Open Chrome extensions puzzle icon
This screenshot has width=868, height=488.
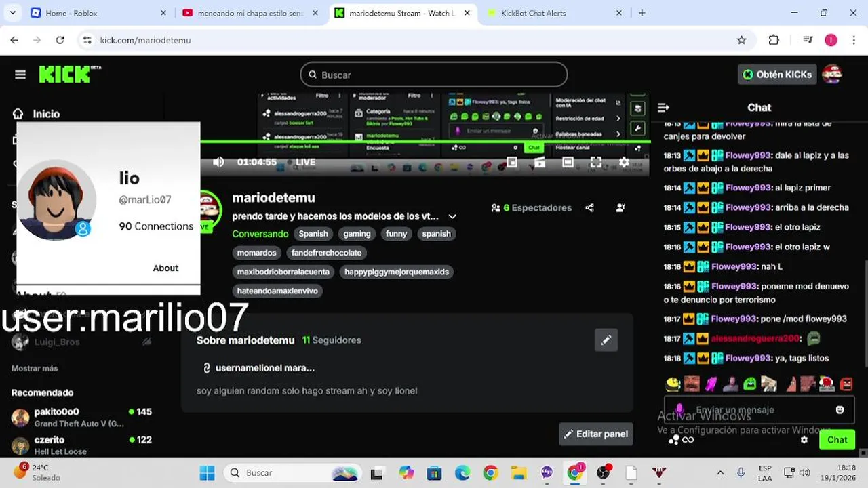click(774, 40)
